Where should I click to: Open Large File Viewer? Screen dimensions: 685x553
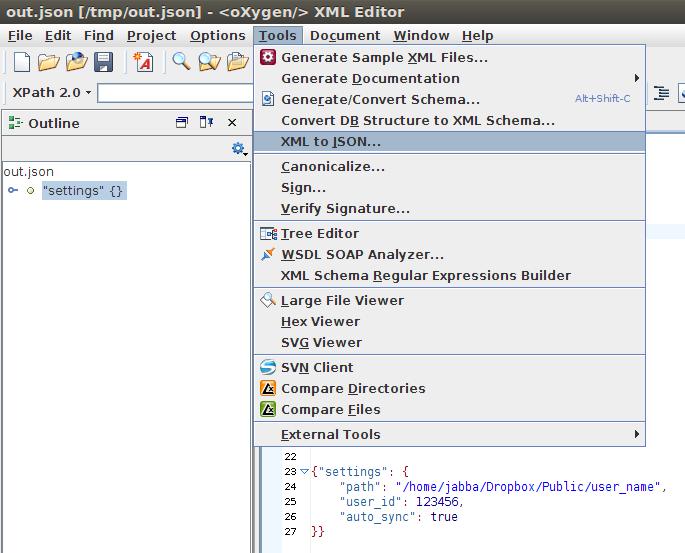click(450, 300)
